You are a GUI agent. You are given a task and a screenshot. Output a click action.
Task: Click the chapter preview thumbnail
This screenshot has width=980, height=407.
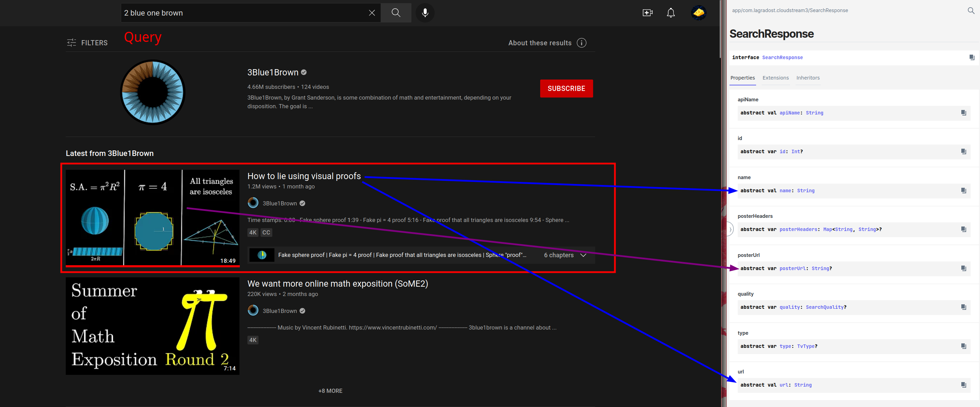coord(262,255)
